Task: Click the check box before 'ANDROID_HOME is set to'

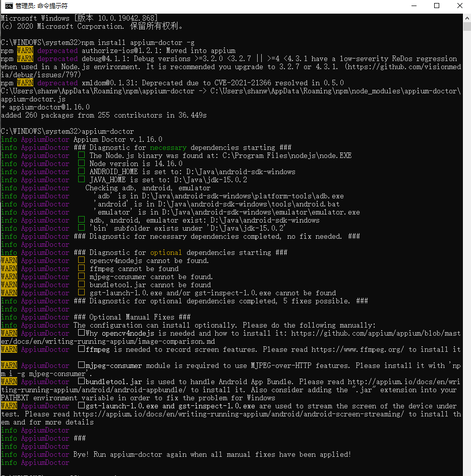Action: 81,171
